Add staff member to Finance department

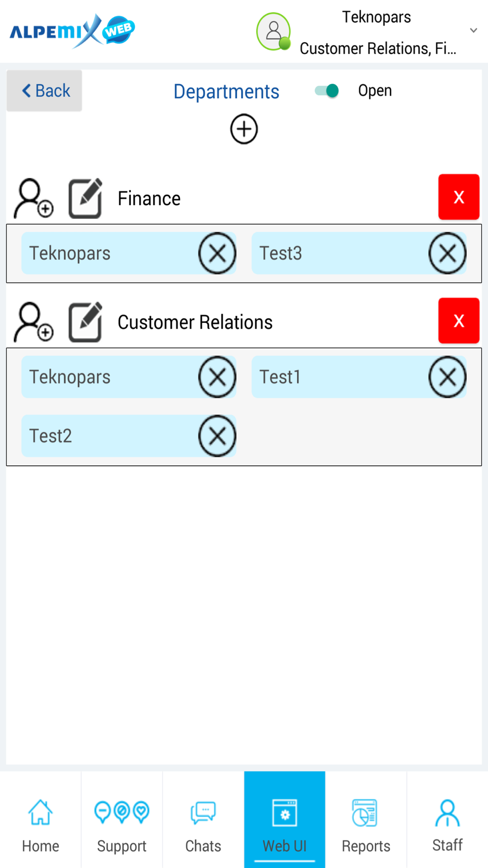pyautogui.click(x=33, y=198)
